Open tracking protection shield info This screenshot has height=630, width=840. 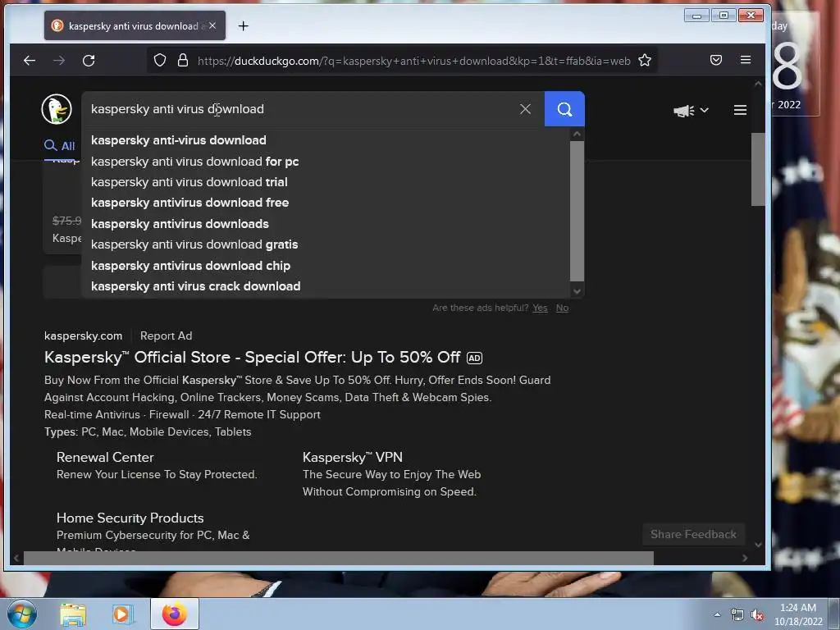click(x=160, y=60)
